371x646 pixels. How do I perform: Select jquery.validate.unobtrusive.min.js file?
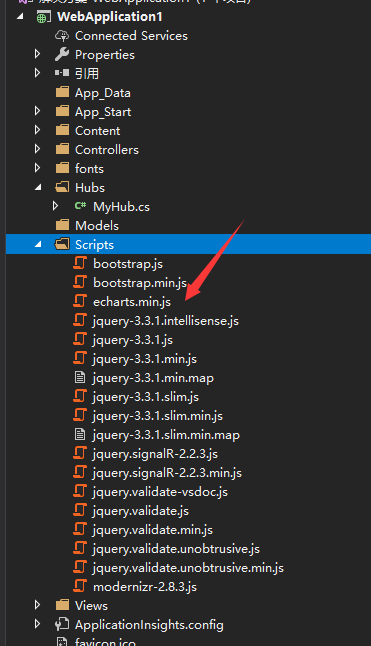click(x=188, y=567)
